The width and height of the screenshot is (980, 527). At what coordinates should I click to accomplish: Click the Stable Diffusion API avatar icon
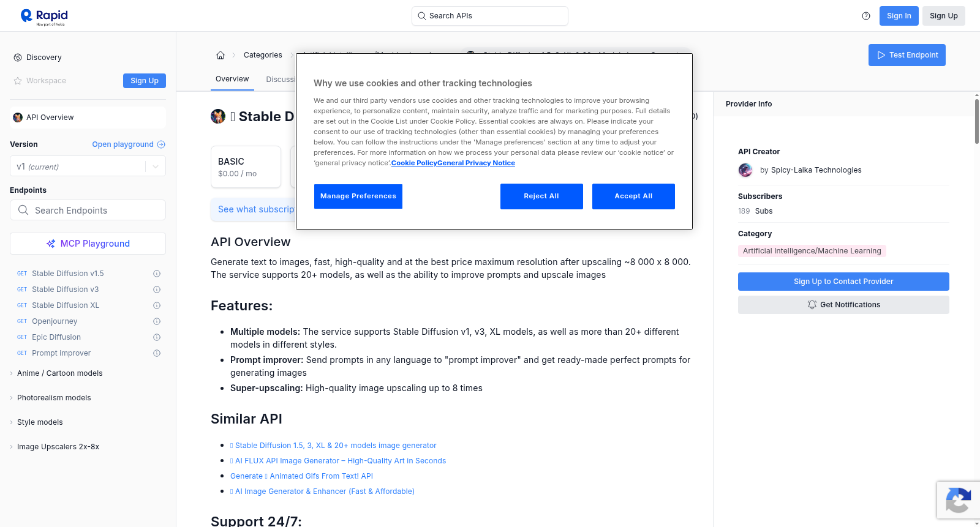click(218, 116)
